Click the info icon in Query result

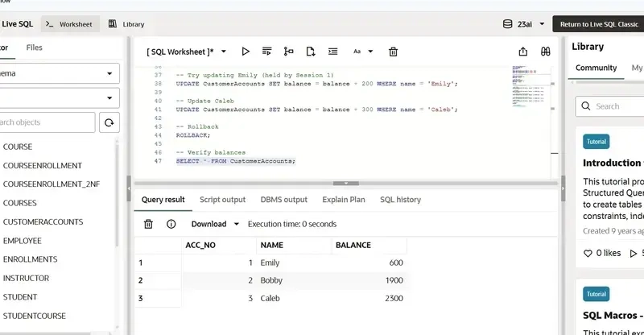coord(171,224)
